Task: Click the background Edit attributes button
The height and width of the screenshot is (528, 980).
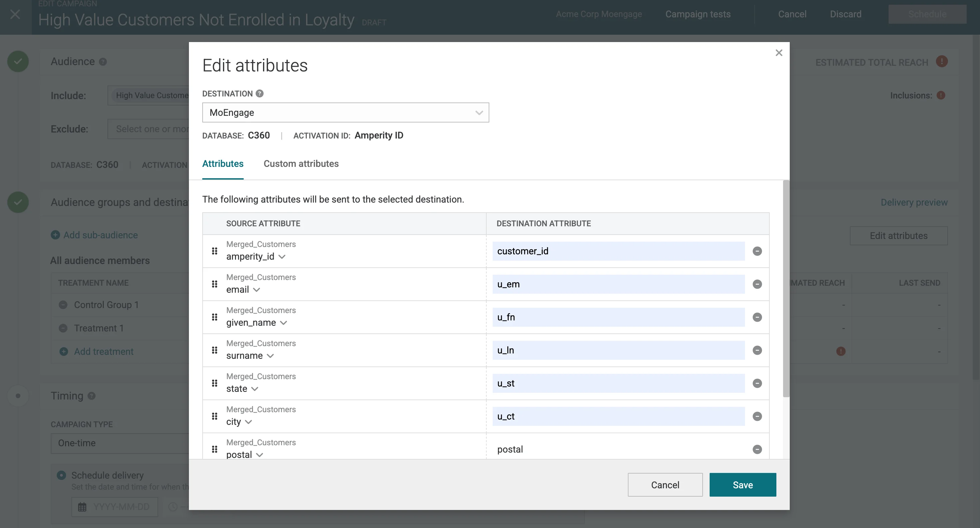Action: 899,236
